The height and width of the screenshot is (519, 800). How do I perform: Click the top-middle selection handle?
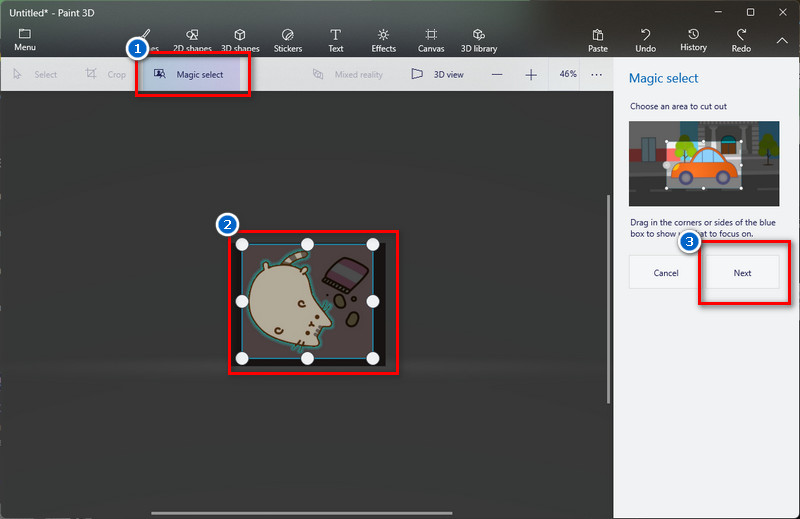(x=307, y=244)
